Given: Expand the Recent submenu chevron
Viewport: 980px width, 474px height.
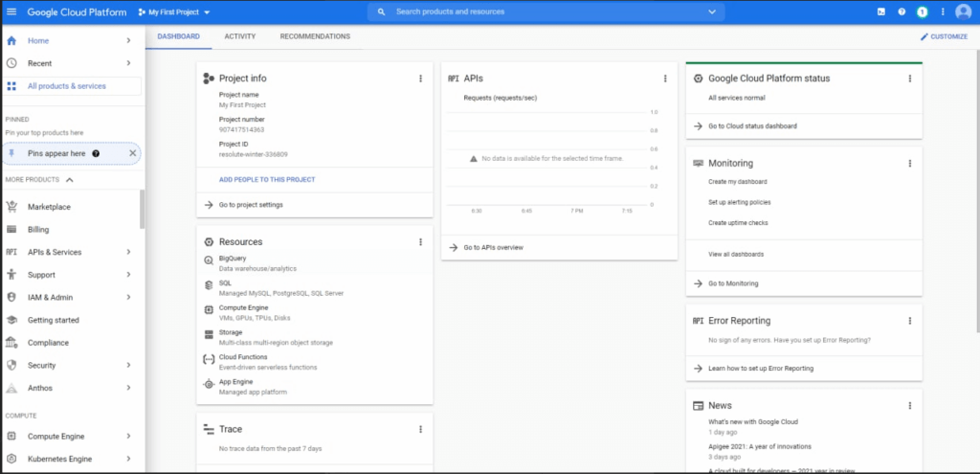Looking at the screenshot, I should tap(129, 63).
